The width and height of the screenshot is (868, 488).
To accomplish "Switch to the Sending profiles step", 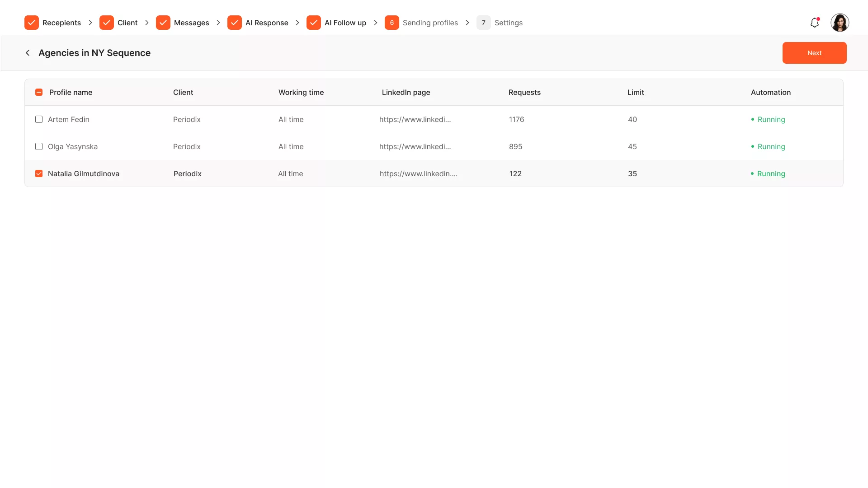I will pyautogui.click(x=430, y=23).
